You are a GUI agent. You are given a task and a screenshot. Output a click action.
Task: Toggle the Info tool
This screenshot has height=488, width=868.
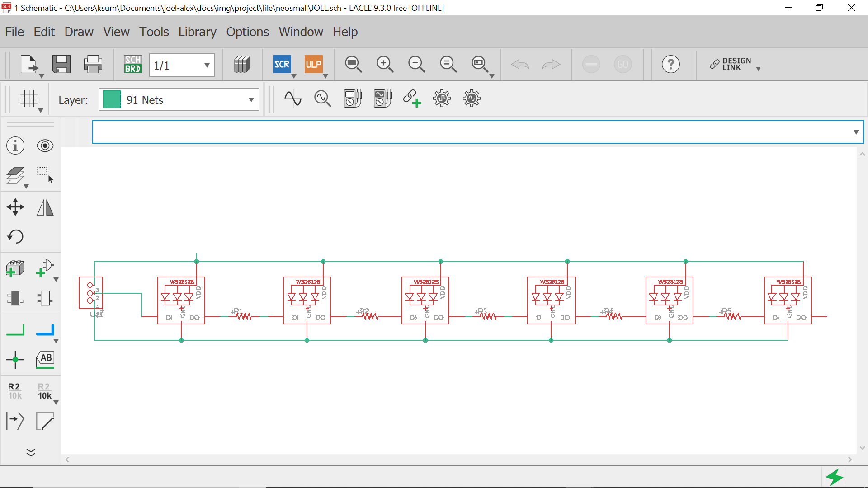[x=15, y=146]
